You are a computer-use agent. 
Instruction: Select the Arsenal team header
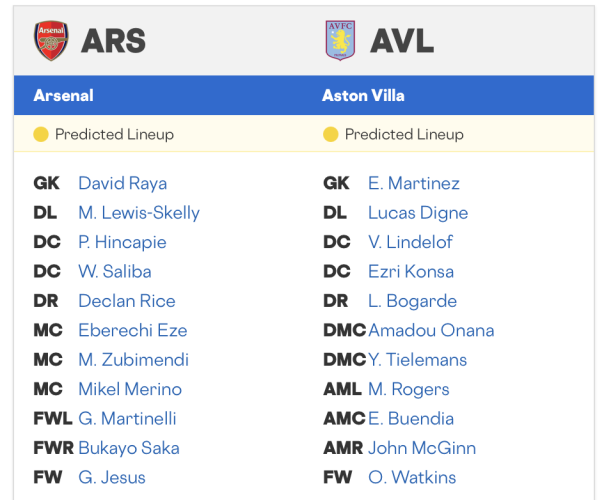click(x=64, y=96)
